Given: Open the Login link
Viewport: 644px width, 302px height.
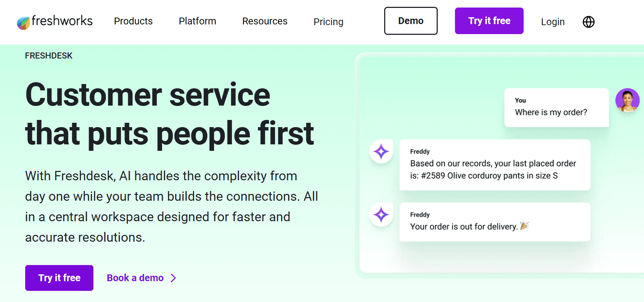Looking at the screenshot, I should coord(553,22).
